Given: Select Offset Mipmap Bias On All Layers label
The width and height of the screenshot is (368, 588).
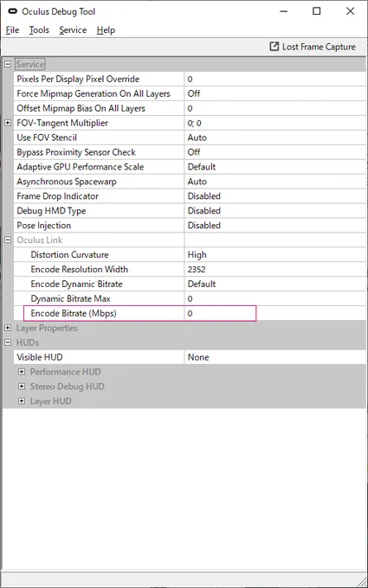Looking at the screenshot, I should 81,108.
